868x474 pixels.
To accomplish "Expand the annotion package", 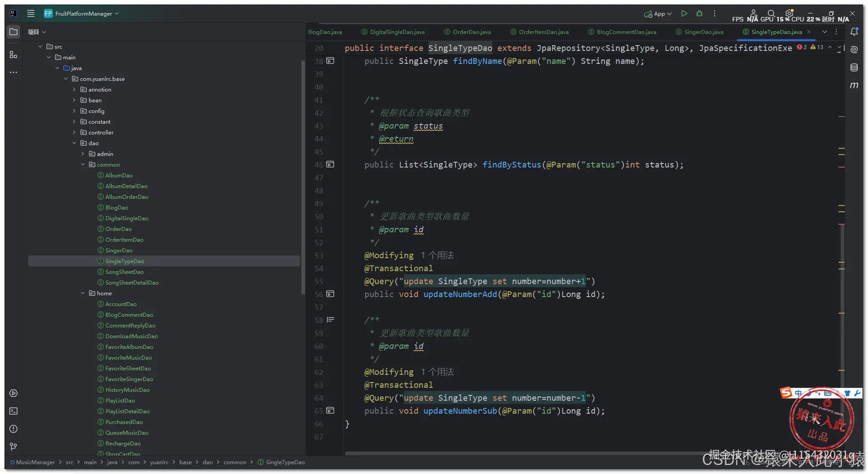I will pos(74,89).
